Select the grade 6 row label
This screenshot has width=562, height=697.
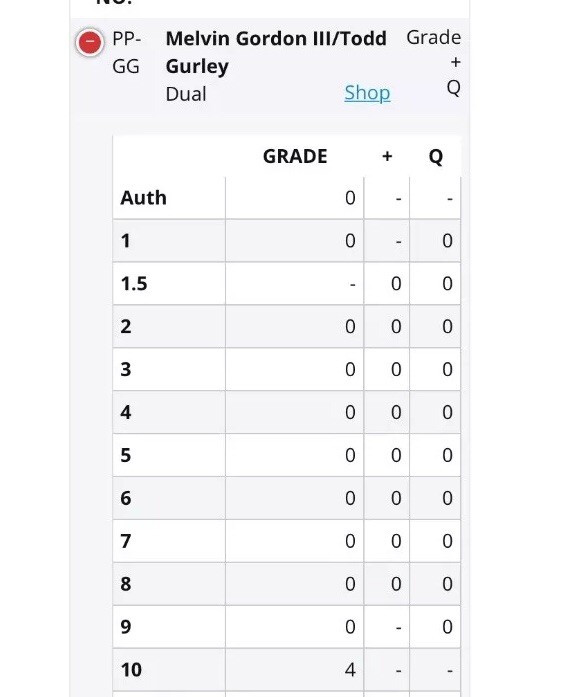[x=126, y=498]
